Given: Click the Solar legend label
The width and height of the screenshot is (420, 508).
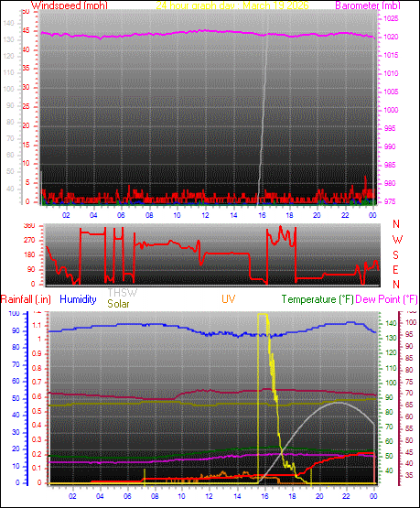Looking at the screenshot, I should (x=118, y=304).
